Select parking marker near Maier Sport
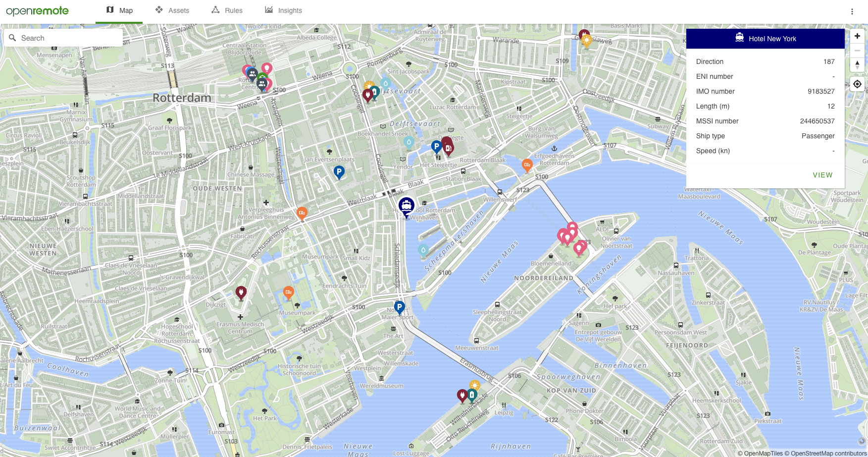The height and width of the screenshot is (457, 868). point(399,307)
